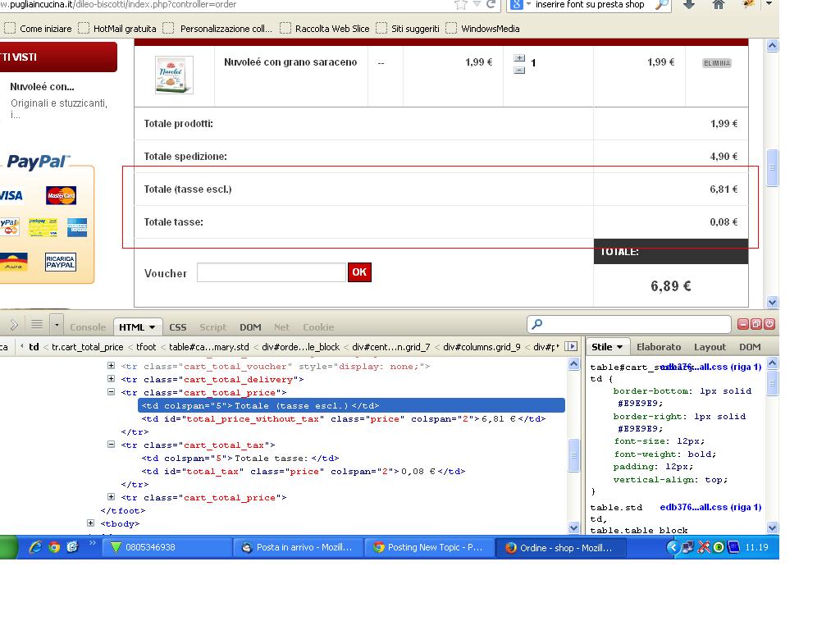Switch to the main Firebug DOM tab
The height and width of the screenshot is (630, 840).
250,327
